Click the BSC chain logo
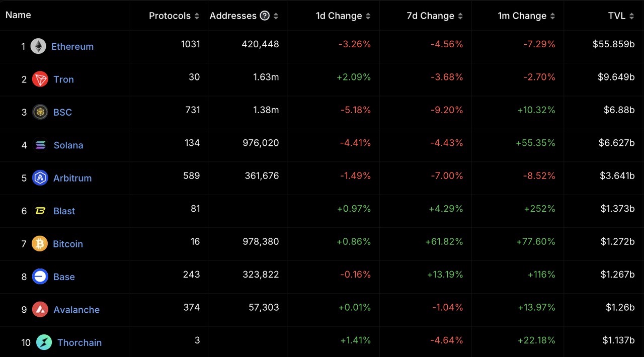 click(40, 112)
